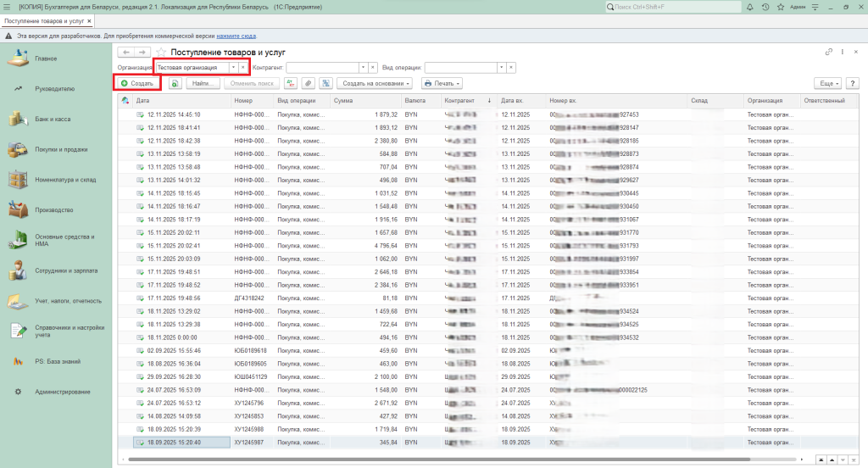Add this list to favorites star
This screenshot has width=868, height=468.
pyautogui.click(x=160, y=52)
